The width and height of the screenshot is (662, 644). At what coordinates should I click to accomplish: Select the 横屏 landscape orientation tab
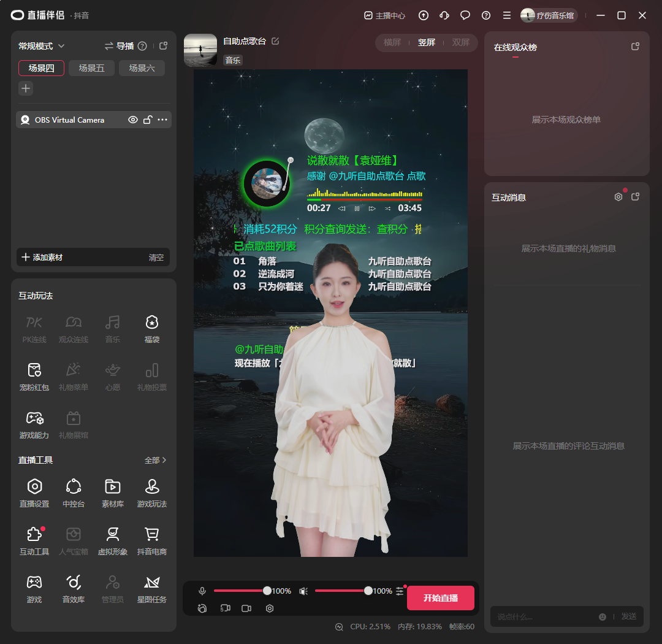coord(392,42)
